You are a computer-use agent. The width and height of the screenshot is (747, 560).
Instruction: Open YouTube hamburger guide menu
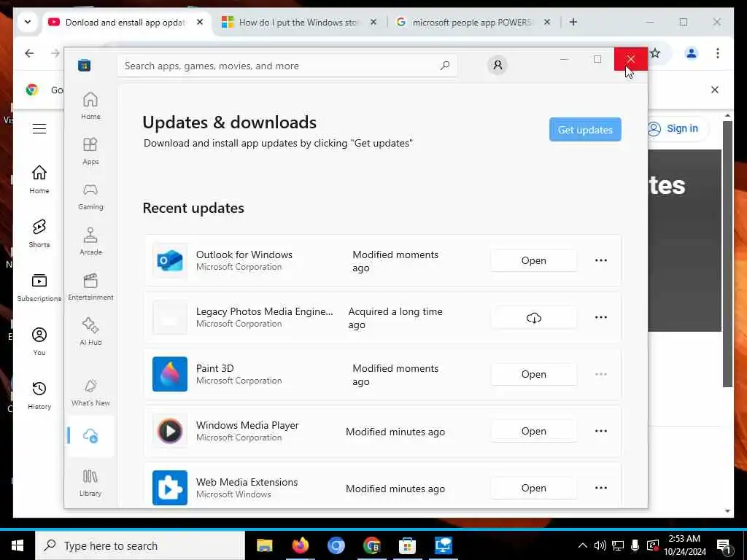pos(39,128)
